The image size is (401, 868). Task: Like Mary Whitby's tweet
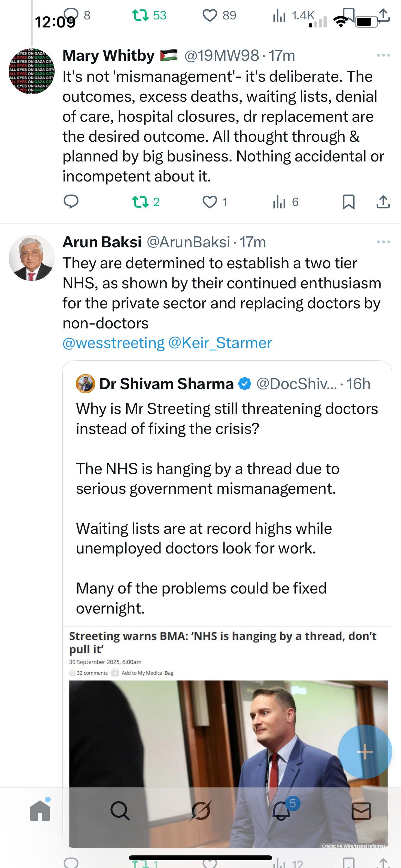210,202
